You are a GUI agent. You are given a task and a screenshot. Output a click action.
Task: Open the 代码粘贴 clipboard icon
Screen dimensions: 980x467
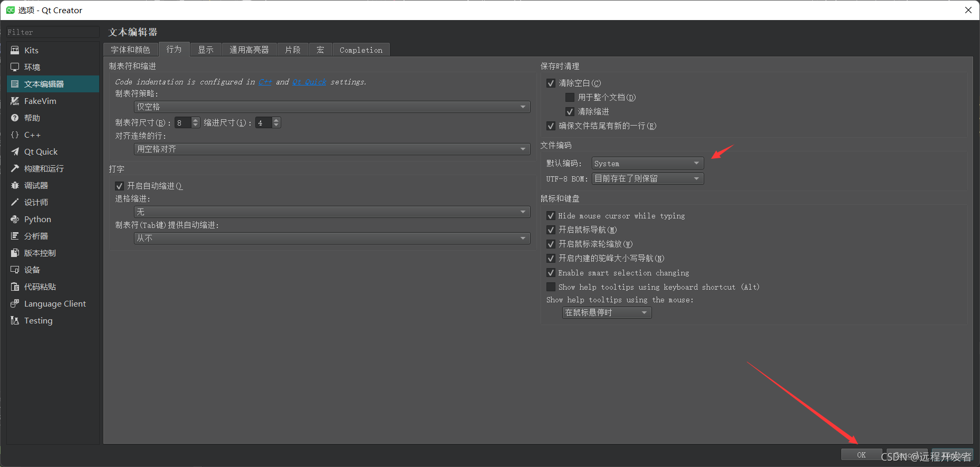click(x=15, y=287)
